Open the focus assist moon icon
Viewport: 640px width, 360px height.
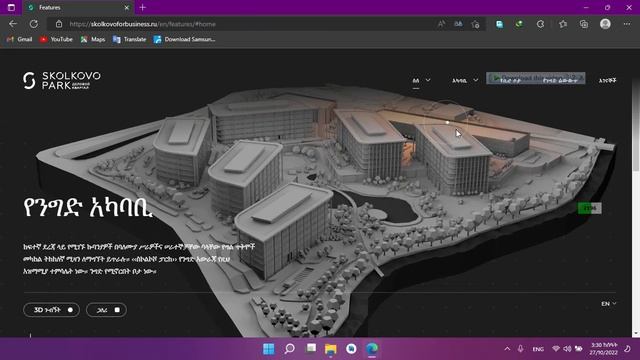[x=627, y=349]
